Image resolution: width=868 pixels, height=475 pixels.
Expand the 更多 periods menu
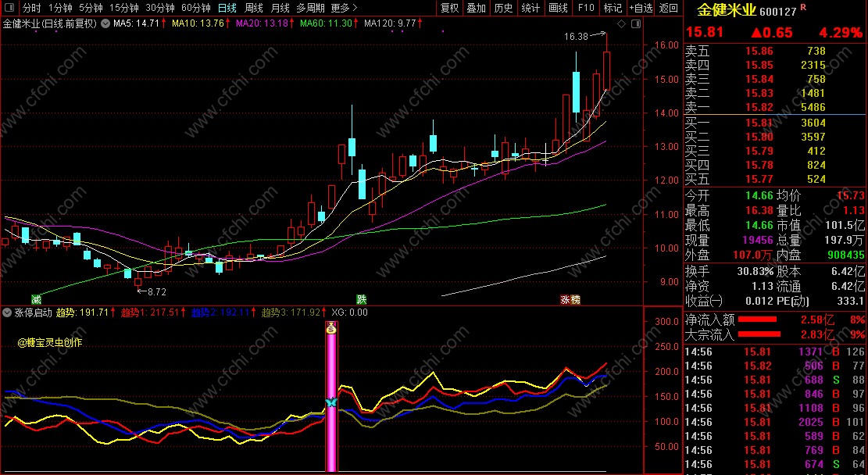pos(344,8)
